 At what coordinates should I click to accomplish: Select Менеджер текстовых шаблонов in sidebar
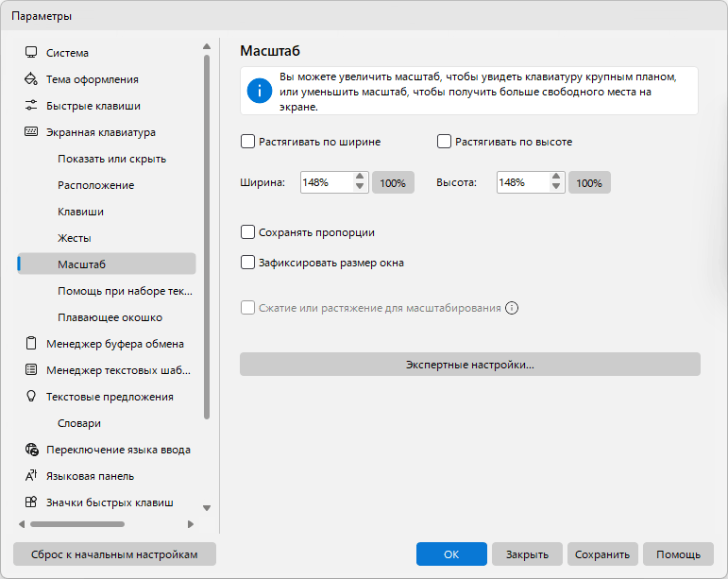107,370
